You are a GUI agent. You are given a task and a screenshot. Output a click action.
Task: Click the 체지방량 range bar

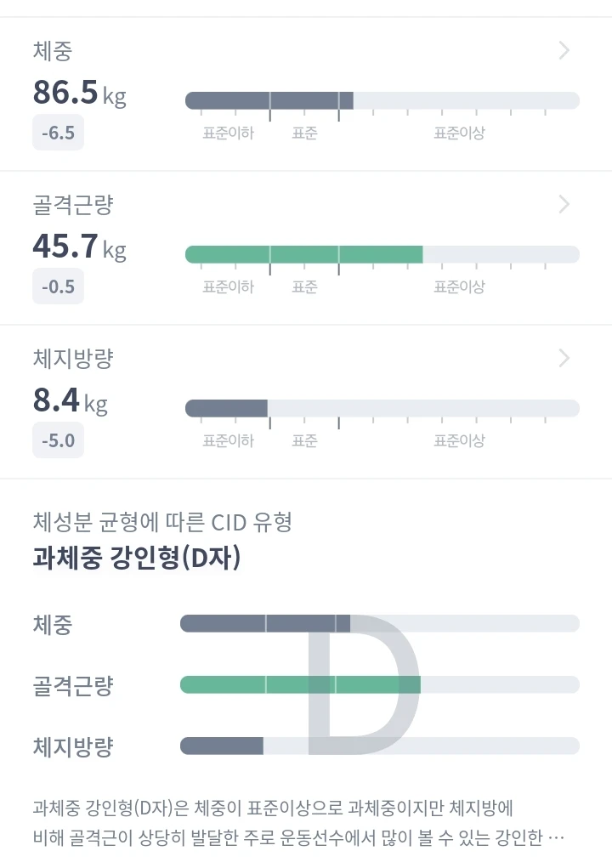click(382, 409)
